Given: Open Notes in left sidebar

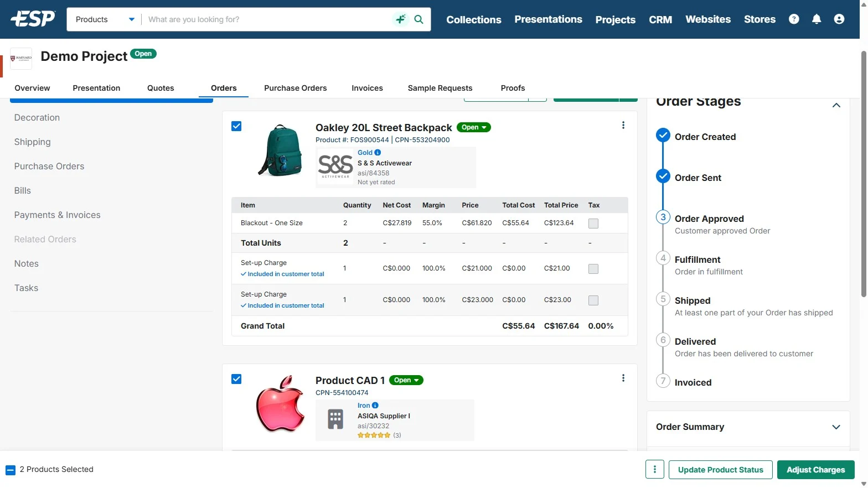Looking at the screenshot, I should point(27,263).
